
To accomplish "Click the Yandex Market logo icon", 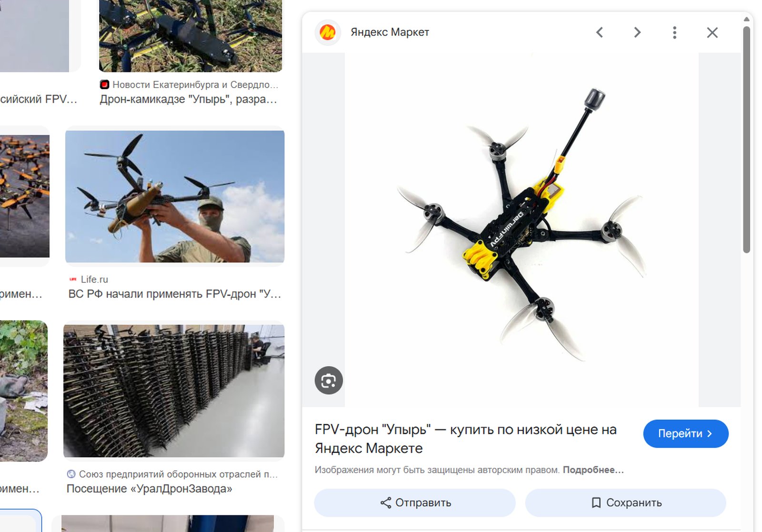I will [x=328, y=32].
